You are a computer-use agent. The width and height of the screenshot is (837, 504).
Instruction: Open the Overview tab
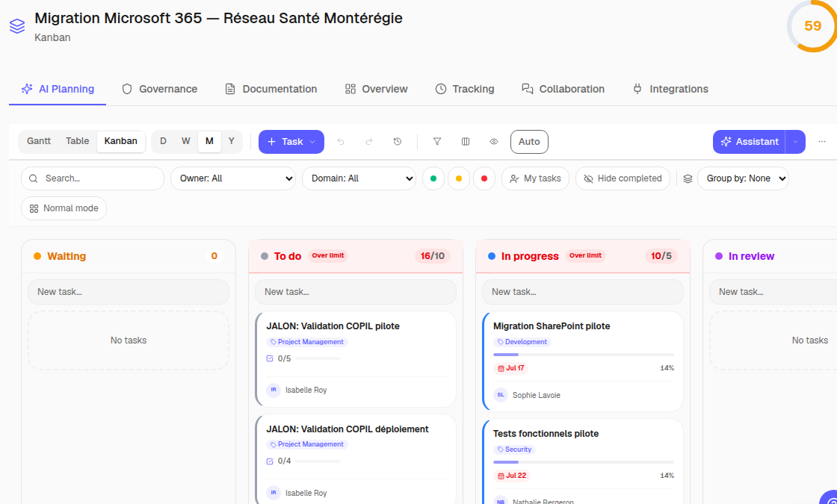(377, 89)
